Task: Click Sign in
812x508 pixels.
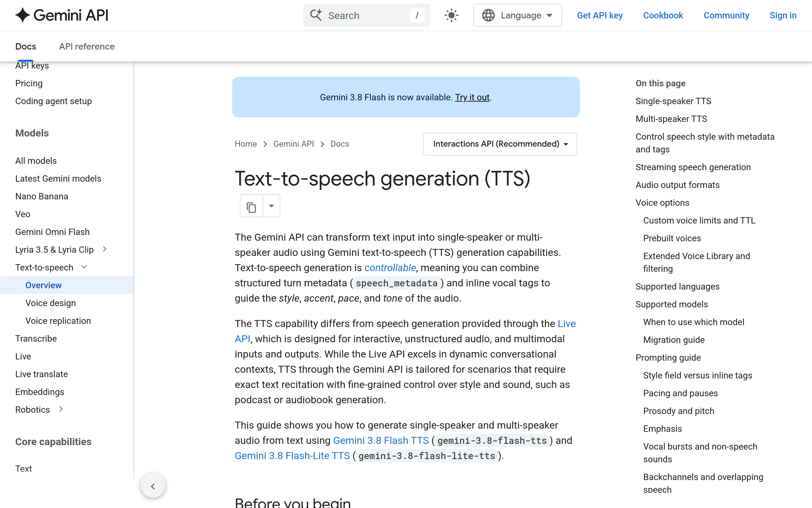Action: tap(783, 15)
